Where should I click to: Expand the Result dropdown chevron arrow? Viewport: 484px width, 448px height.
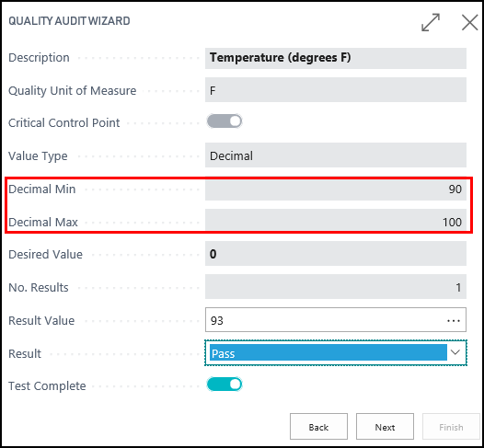455,352
